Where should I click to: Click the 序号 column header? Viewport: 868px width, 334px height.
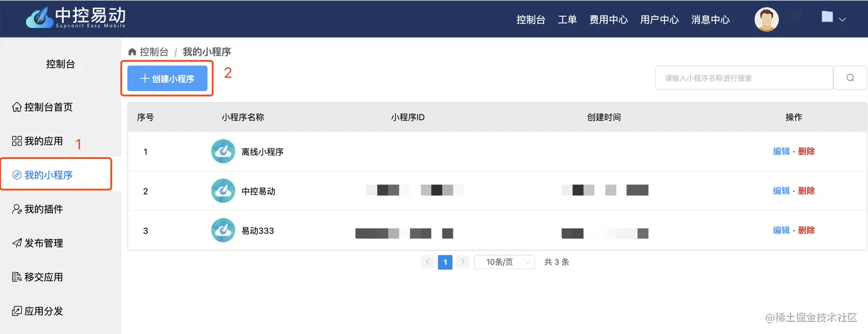[x=145, y=117]
